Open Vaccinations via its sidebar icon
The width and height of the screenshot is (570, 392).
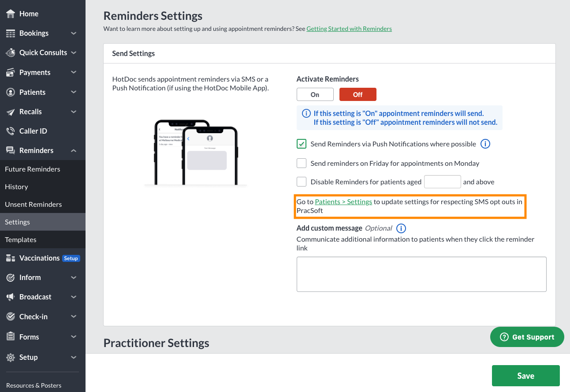coord(10,258)
